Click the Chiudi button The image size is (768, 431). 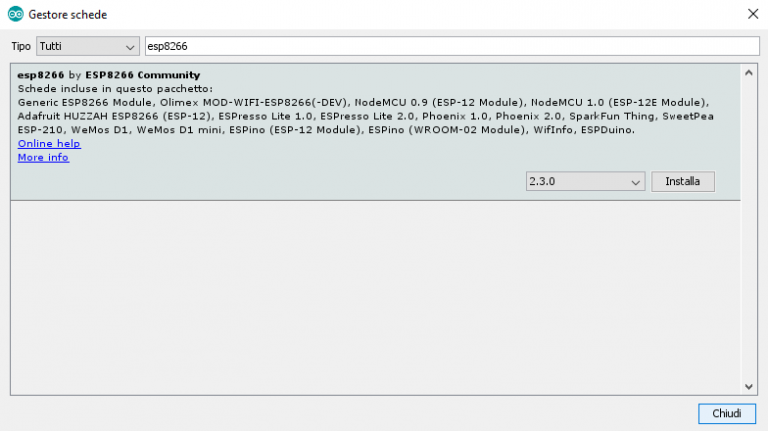[x=726, y=413]
